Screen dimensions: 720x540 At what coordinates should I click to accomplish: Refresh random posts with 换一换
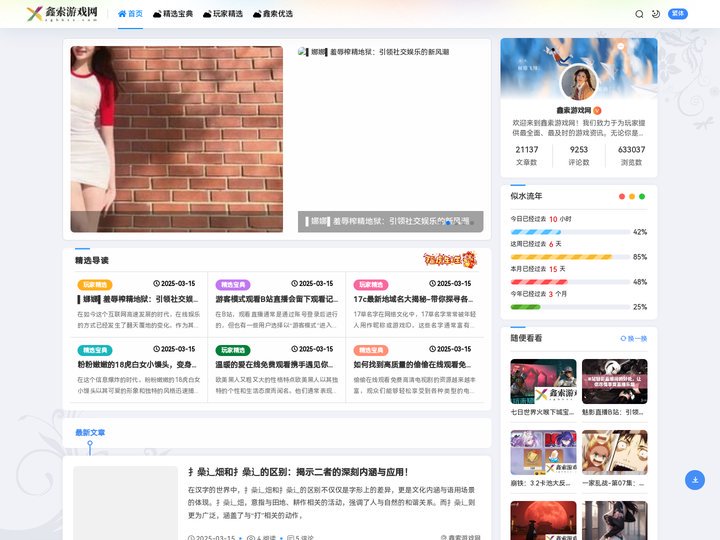[x=634, y=338]
